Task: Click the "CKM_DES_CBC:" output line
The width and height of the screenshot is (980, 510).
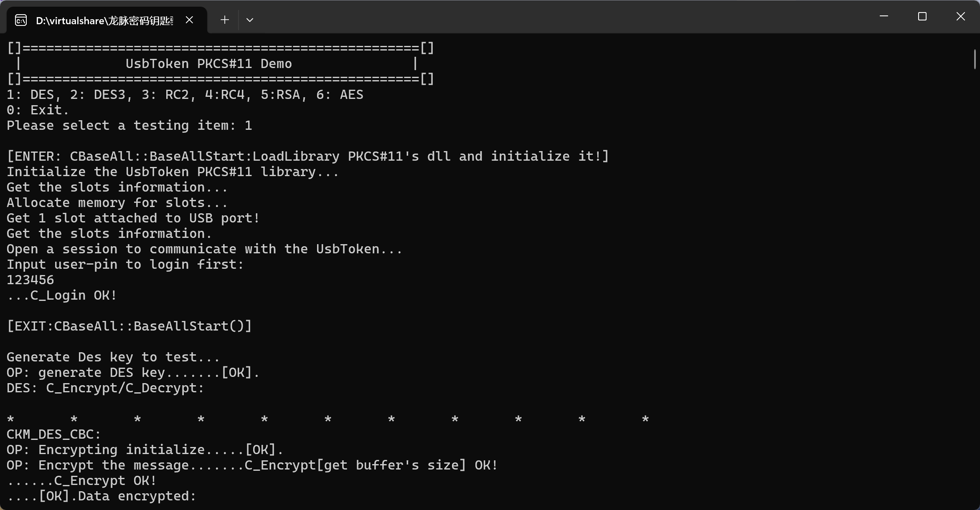Action: coord(54,434)
